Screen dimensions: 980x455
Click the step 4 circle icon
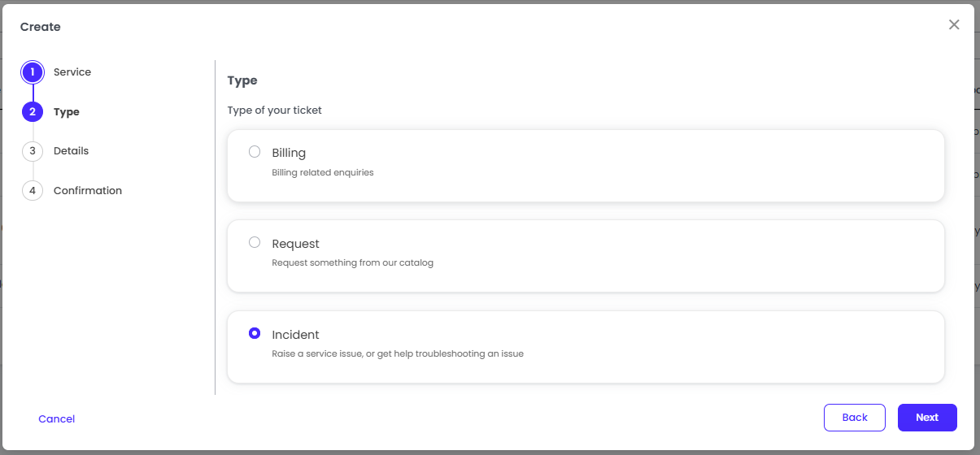coord(33,191)
